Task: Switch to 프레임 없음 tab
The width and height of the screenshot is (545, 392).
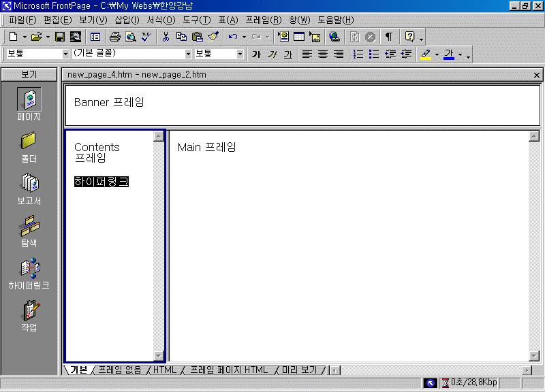Action: pos(120,370)
